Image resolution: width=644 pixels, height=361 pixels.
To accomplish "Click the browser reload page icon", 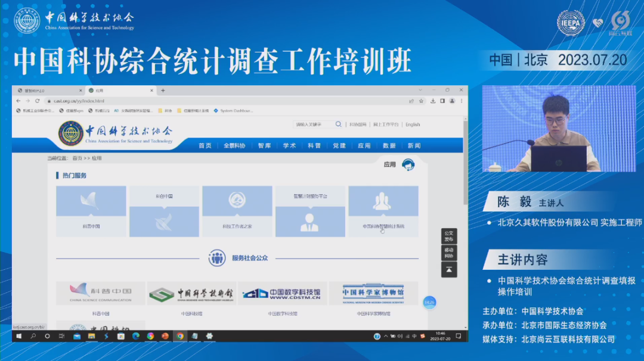I will pos(37,101).
